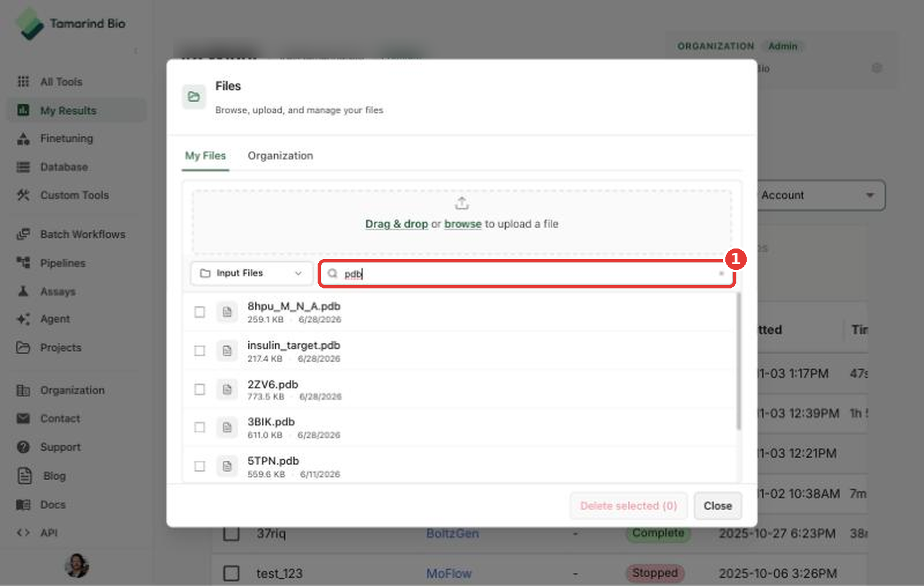Viewport: 924px width, 586px height.
Task: Select checkbox for insulin_target.pdb
Action: pyautogui.click(x=199, y=351)
